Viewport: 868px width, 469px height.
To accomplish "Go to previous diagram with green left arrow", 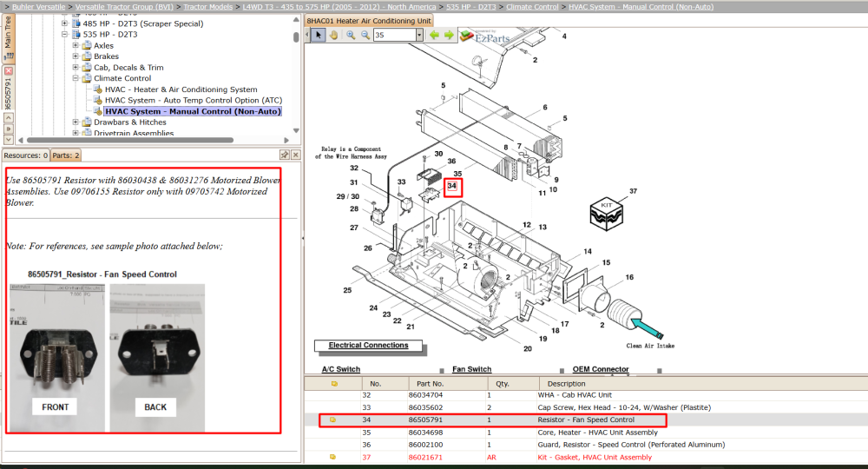I will 435,35.
